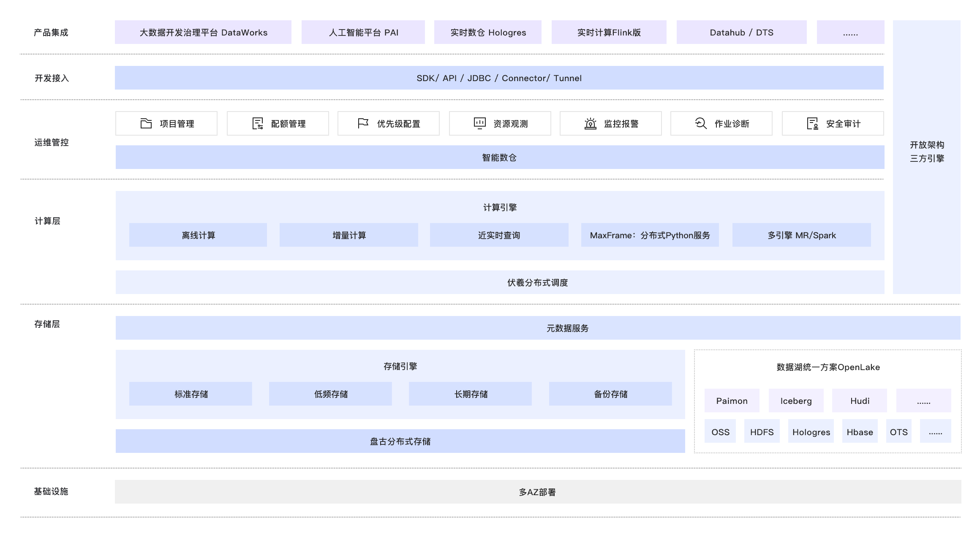Select the 大数据开发治理平台 DataWorks box
The height and width of the screenshot is (534, 980).
(x=203, y=32)
